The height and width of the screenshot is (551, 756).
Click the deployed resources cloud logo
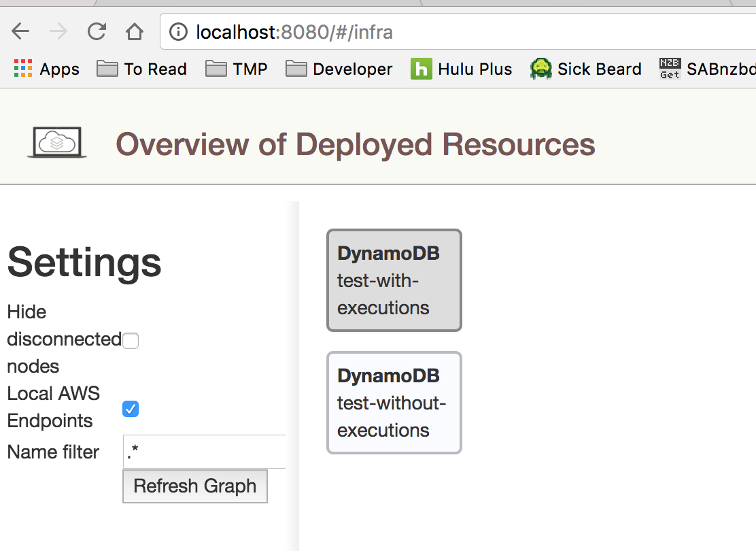click(56, 143)
